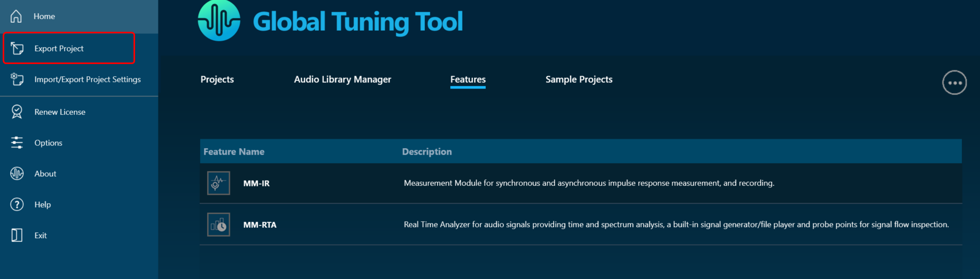Image resolution: width=980 pixels, height=279 pixels.
Task: Select the Features tab
Action: click(468, 79)
